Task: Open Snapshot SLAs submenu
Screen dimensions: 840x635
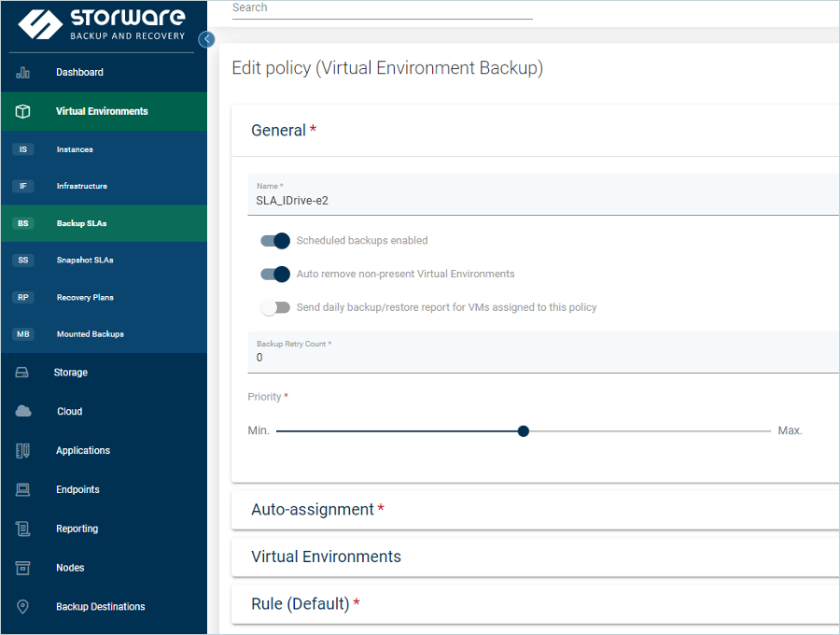Action: pyautogui.click(x=85, y=260)
